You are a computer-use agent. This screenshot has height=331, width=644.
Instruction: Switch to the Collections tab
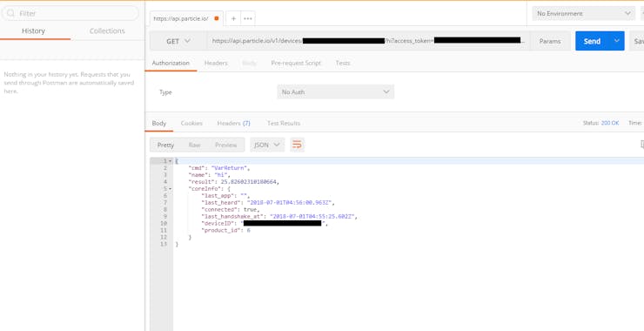[x=107, y=30]
